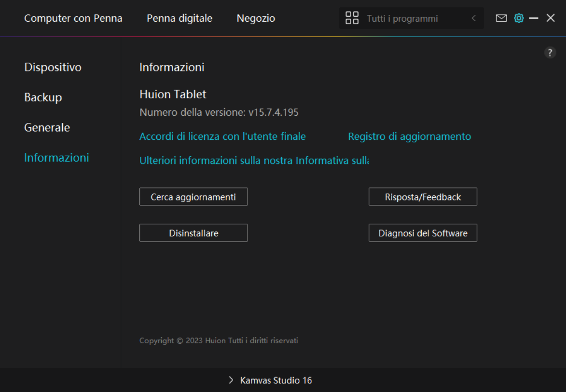Run Diagnosi del Software
Viewport: 566px width, 392px height.
click(x=423, y=233)
